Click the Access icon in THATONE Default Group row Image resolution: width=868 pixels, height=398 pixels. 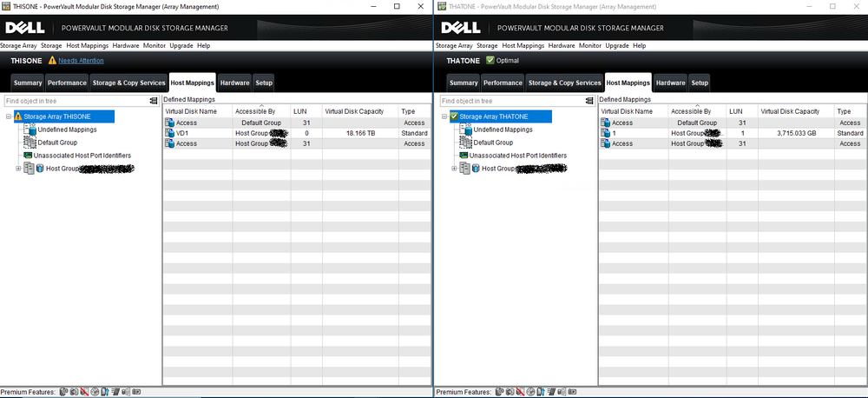(x=606, y=123)
